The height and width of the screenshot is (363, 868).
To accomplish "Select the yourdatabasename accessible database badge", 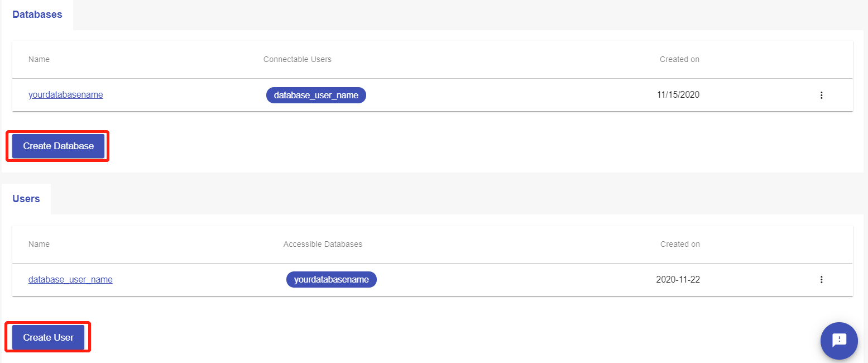I will 331,279.
